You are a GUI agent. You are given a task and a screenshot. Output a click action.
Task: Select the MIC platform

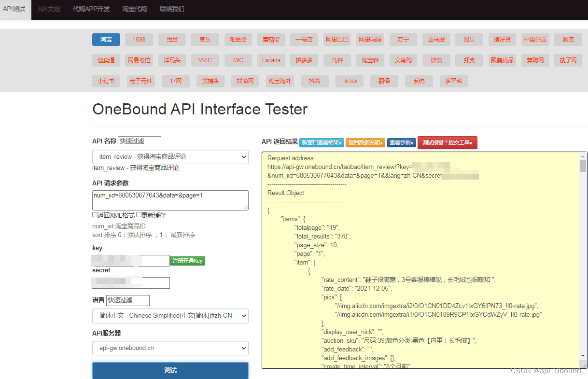pos(238,60)
